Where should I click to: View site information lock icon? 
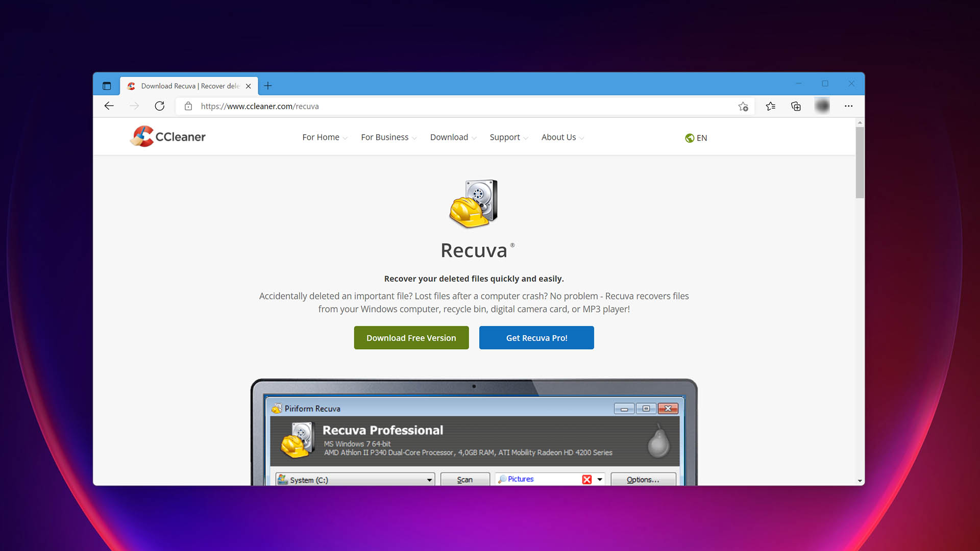pyautogui.click(x=188, y=106)
